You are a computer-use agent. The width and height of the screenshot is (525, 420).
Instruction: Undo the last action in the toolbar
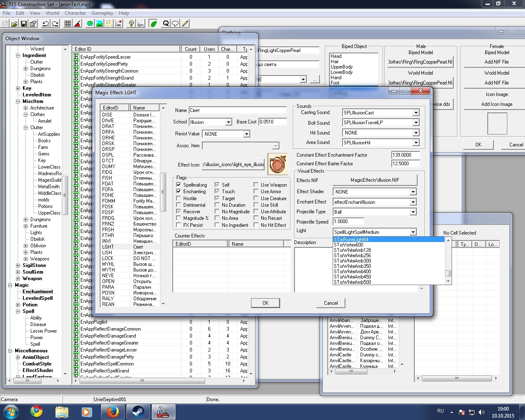[x=46, y=24]
